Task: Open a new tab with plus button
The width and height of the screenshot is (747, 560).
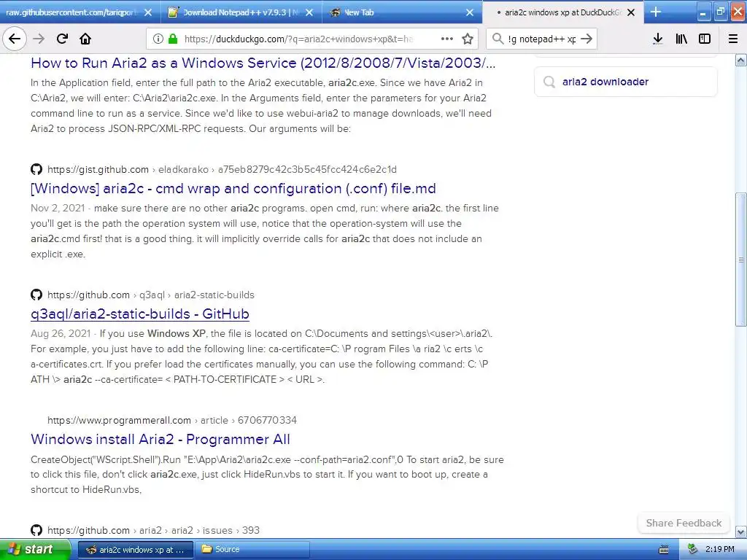Action: 656,12
